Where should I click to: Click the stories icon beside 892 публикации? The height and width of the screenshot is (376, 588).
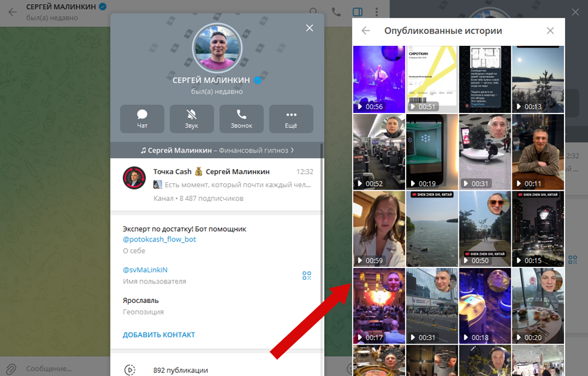(130, 370)
